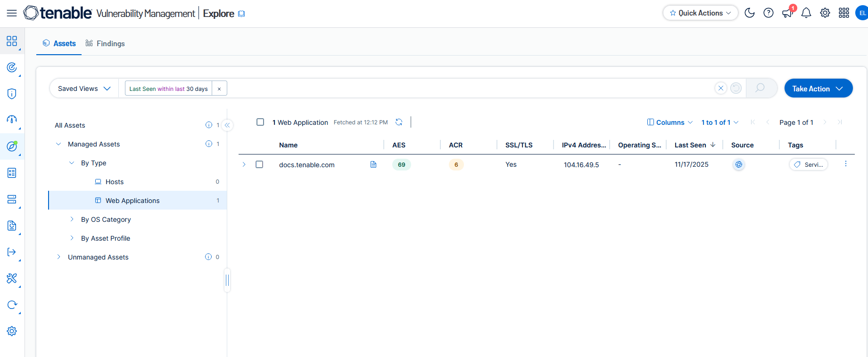Expand the By OS Category tree node
Viewport: 868px width, 357px height.
(x=72, y=219)
